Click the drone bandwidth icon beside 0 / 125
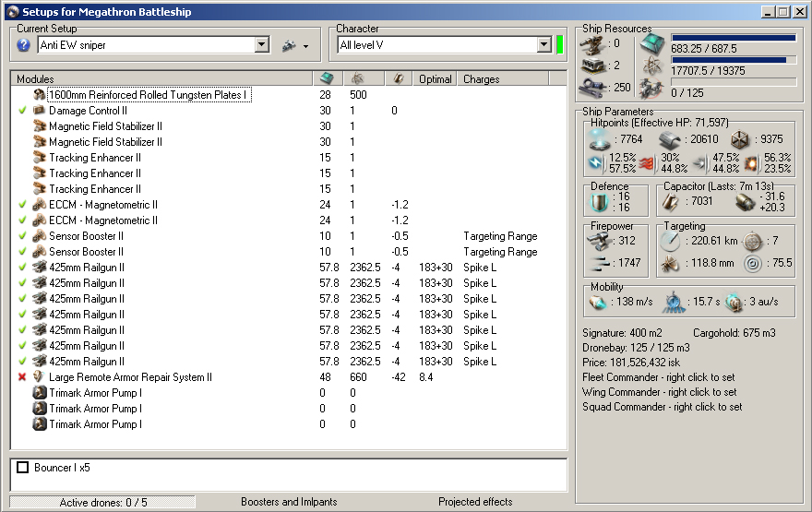Viewport: 812px width, 512px height. coord(651,89)
